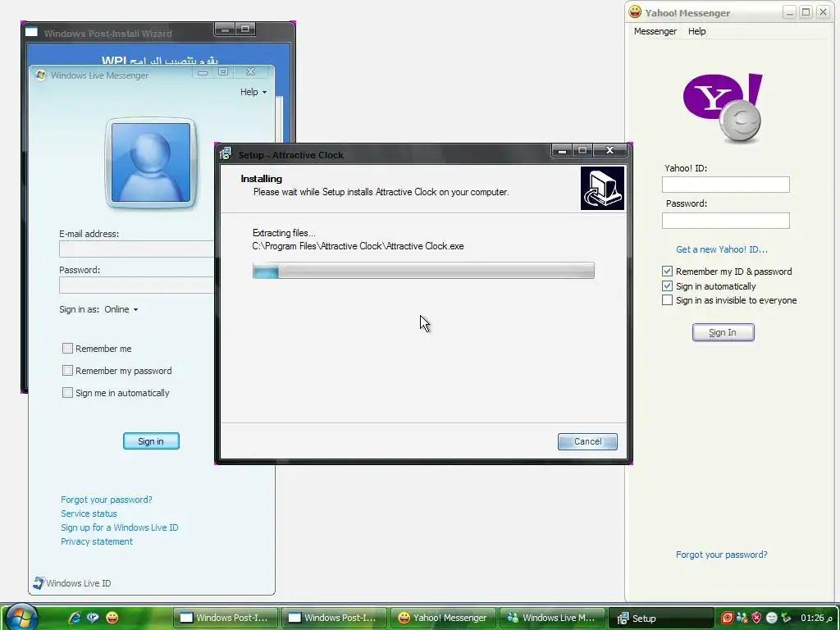Image resolution: width=840 pixels, height=630 pixels.
Task: Click the red security shield tray icon
Action: (x=756, y=618)
